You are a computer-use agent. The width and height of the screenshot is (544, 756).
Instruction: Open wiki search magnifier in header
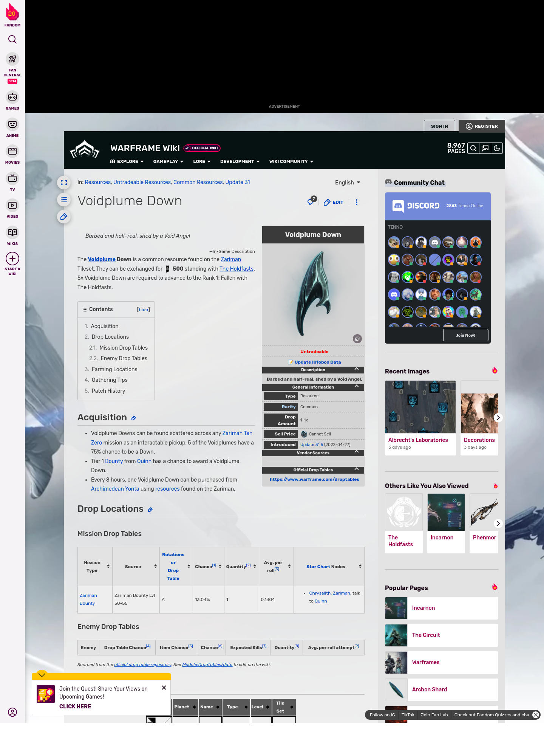pyautogui.click(x=473, y=148)
